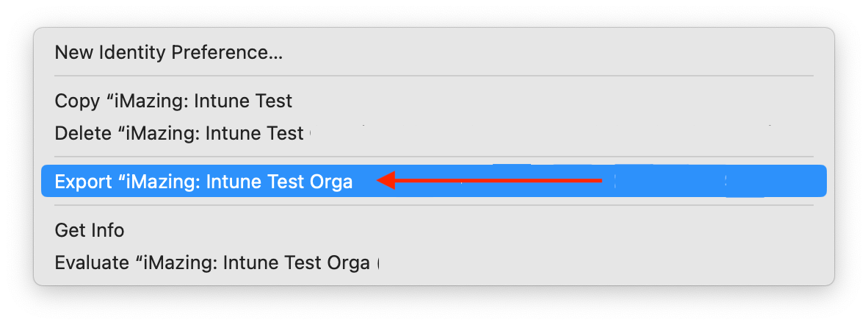Select Evaluate "iMazing: Intune Test Orga" item
The image size is (868, 325).
pos(212,262)
